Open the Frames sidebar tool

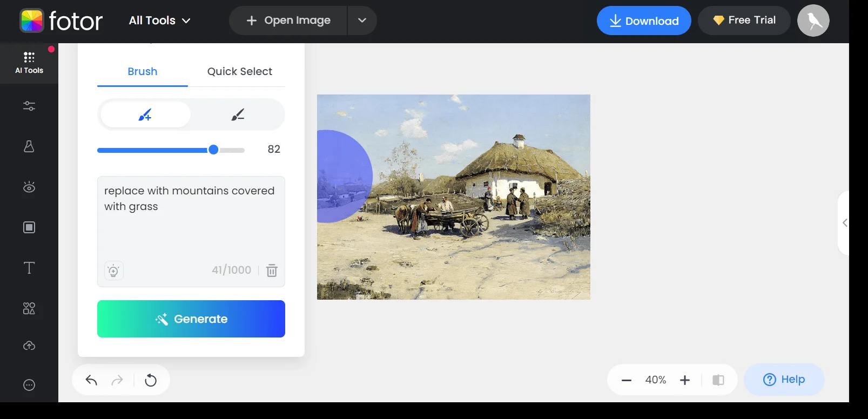tap(29, 227)
